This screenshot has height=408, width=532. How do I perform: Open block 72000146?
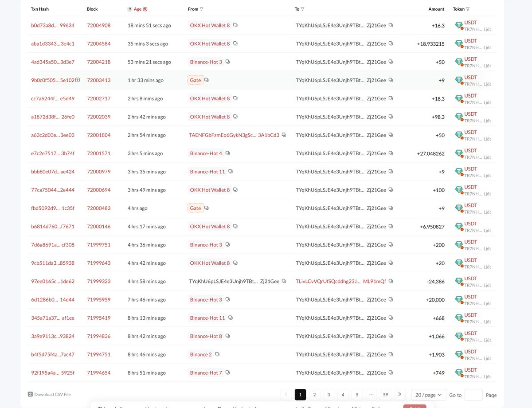99,226
